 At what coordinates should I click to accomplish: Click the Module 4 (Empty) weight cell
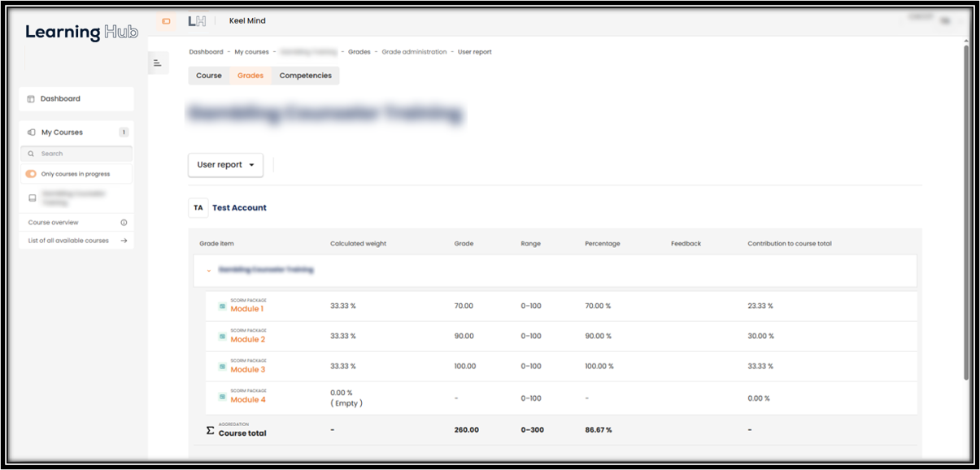pyautogui.click(x=346, y=398)
